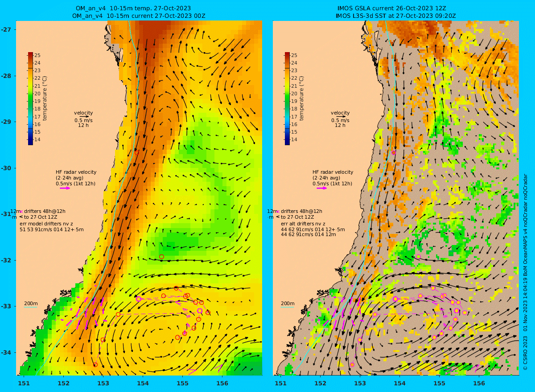Click right panel 'temperature (°C)' colorbar label

[302, 98]
